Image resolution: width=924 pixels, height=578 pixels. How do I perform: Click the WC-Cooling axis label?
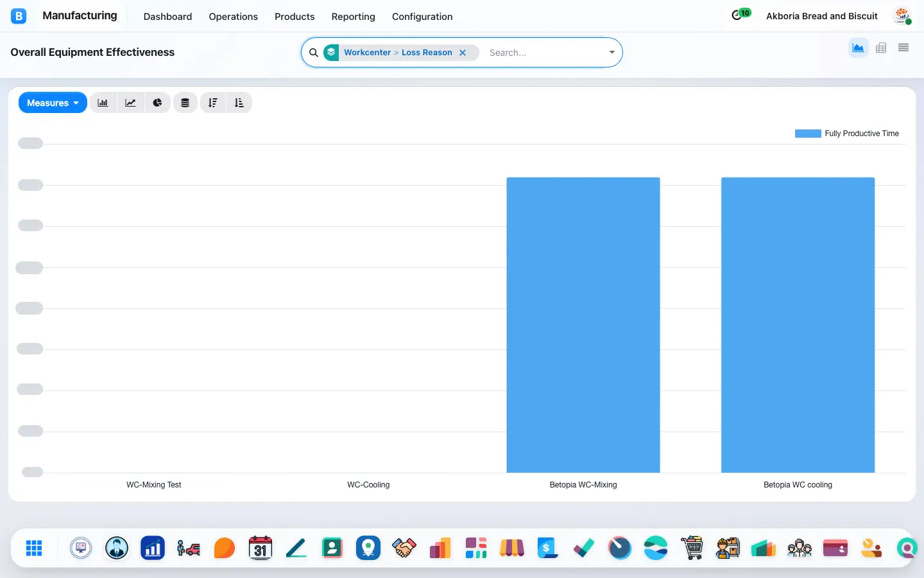click(368, 485)
